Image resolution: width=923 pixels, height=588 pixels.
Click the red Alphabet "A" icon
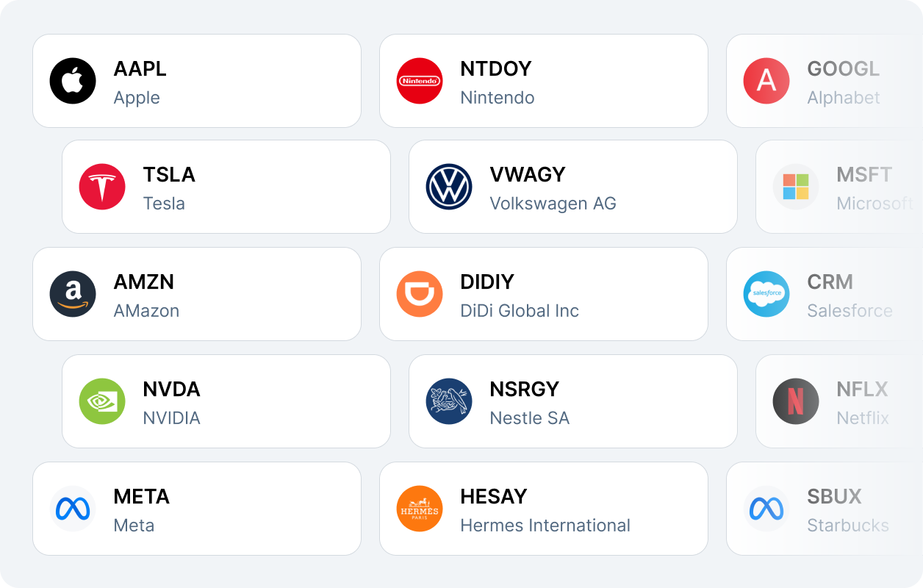(766, 81)
